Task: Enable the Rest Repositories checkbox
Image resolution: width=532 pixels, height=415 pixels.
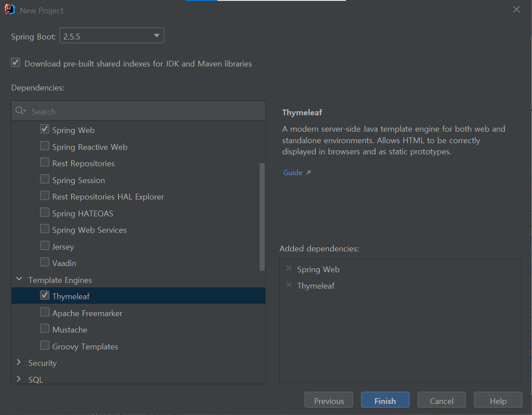Action: coord(45,163)
